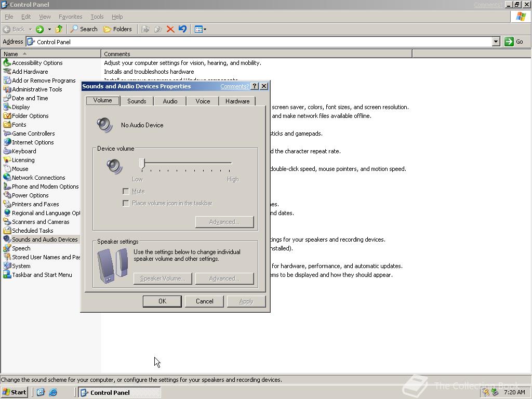Click the Cancel button

pos(204,301)
